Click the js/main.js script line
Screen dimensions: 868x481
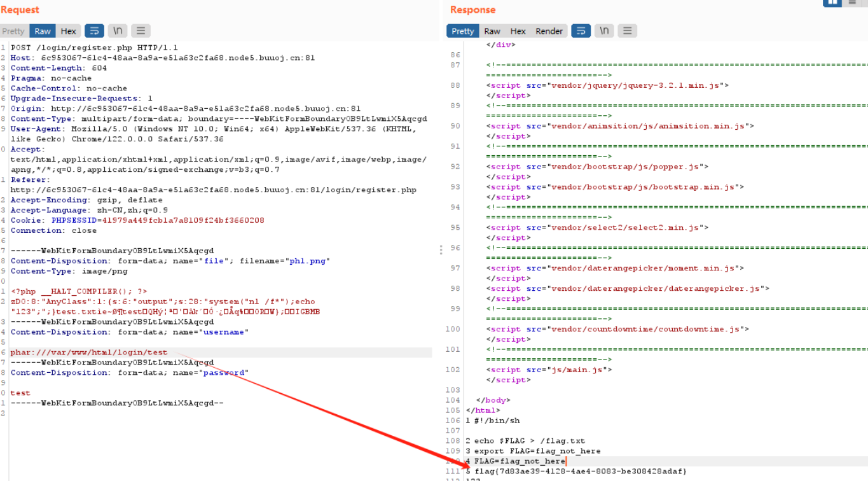tap(549, 370)
